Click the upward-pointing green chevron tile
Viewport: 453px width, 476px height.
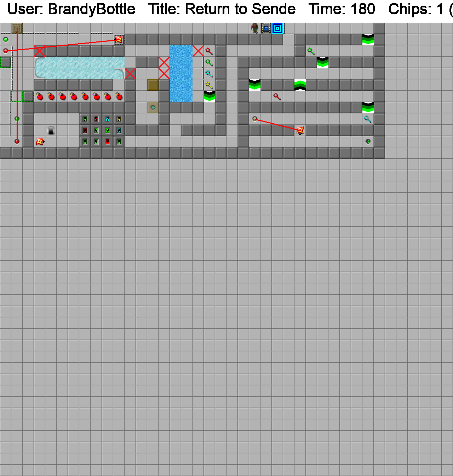[x=300, y=85]
